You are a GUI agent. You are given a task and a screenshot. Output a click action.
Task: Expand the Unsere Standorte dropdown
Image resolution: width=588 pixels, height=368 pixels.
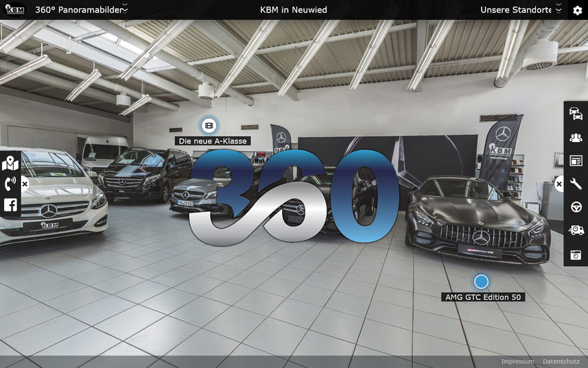(521, 10)
